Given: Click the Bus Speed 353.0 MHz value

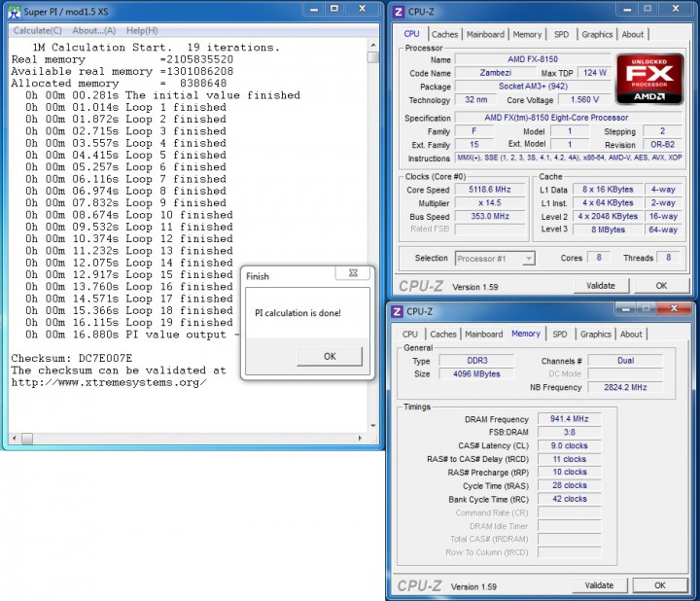Looking at the screenshot, I should [x=490, y=216].
